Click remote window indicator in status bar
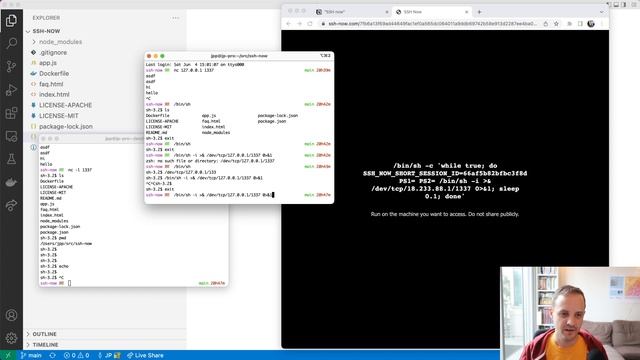This screenshot has width=640, height=360. click(x=8, y=356)
